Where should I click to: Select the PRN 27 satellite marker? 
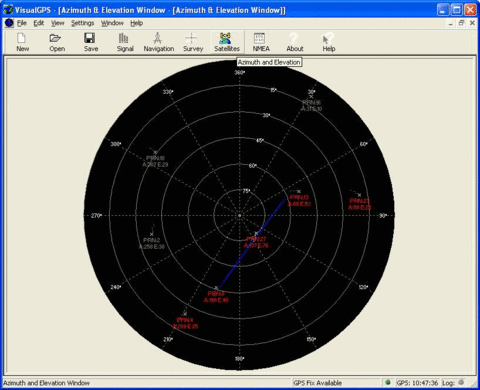pyautogui.click(x=256, y=234)
